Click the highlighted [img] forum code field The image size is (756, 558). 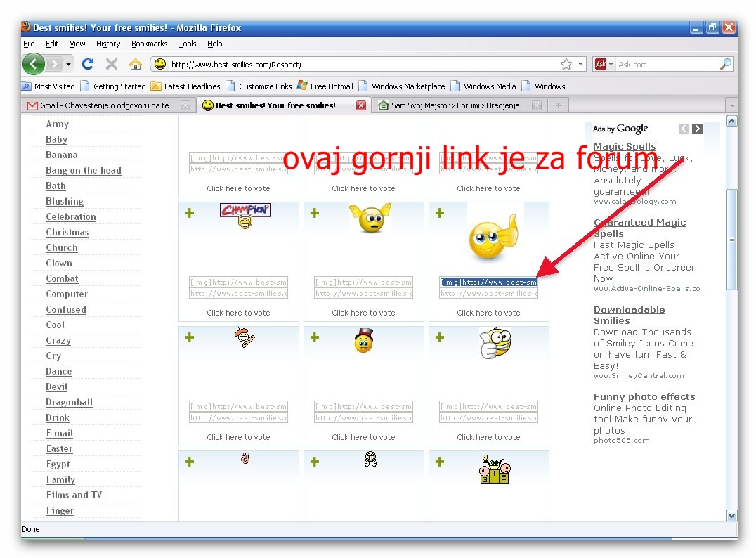point(488,282)
